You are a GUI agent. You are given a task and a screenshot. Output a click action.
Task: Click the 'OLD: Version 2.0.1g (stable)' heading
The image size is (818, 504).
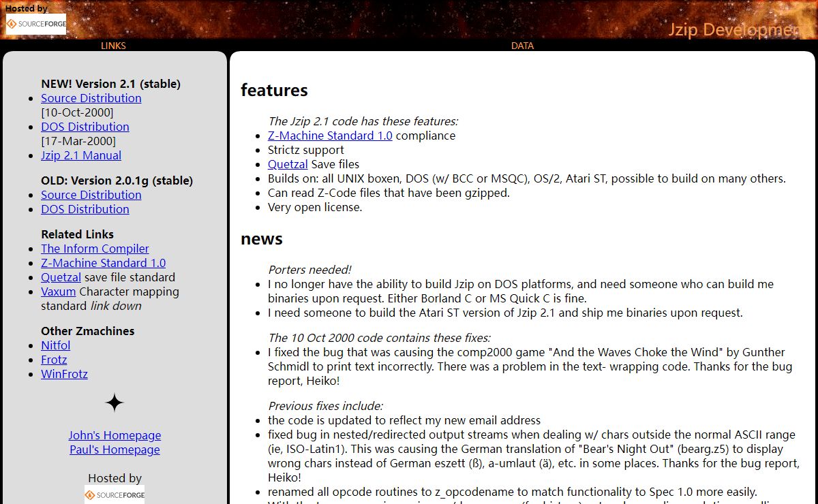(117, 180)
